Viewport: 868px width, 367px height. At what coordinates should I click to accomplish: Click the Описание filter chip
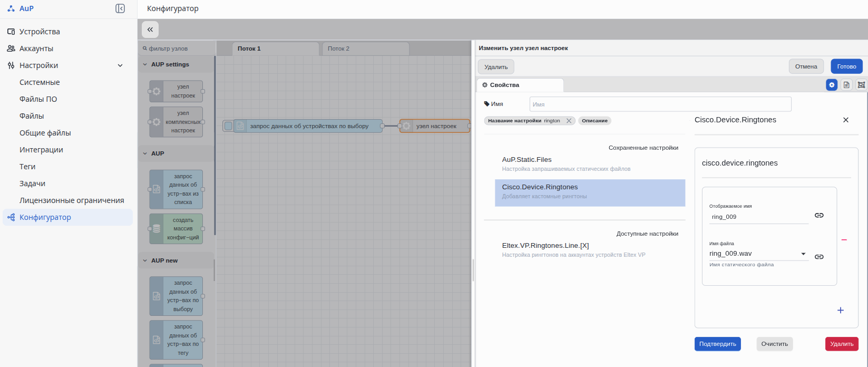click(x=594, y=121)
